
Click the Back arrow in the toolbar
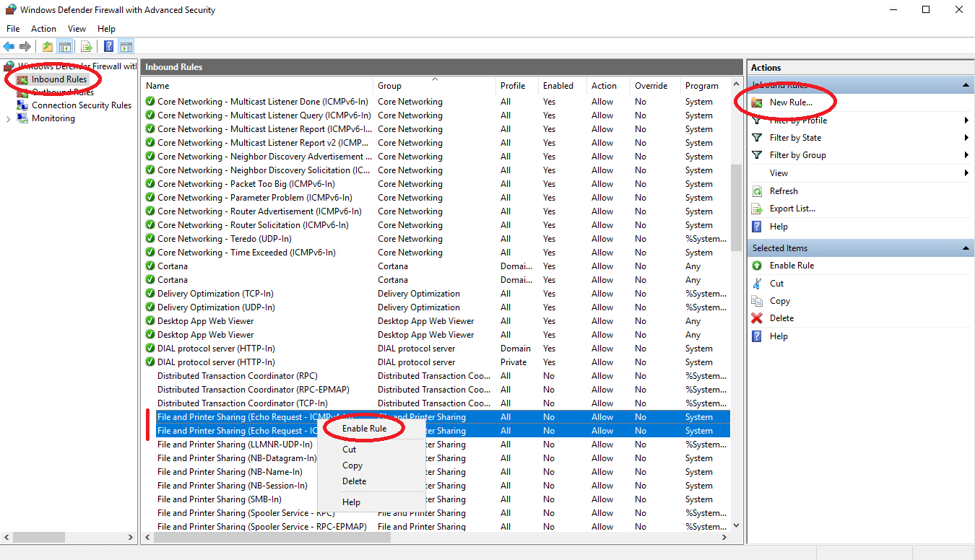point(9,46)
